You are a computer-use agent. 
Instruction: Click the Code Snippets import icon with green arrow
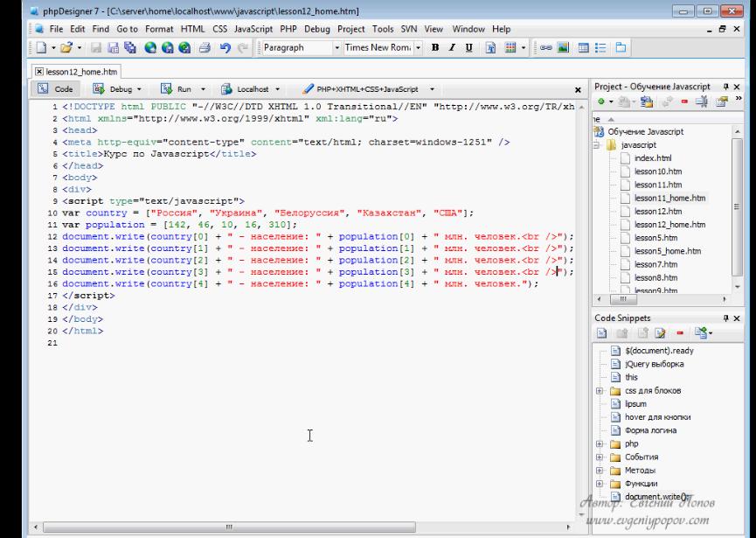702,332
